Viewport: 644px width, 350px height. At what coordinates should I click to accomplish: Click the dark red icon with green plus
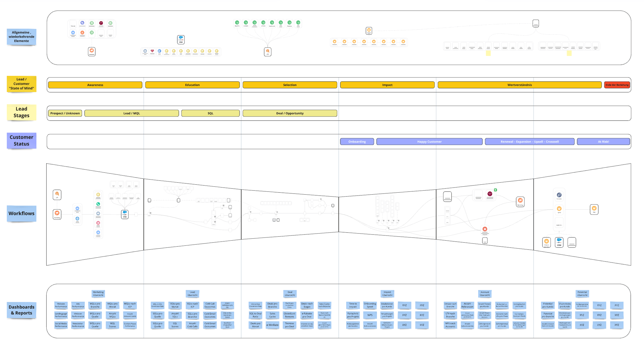pos(490,194)
